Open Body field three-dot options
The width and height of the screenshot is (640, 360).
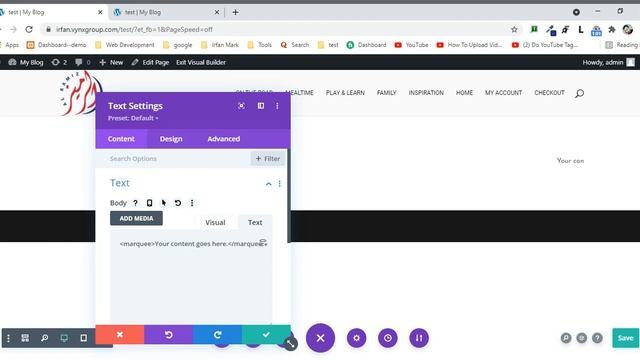tap(192, 203)
